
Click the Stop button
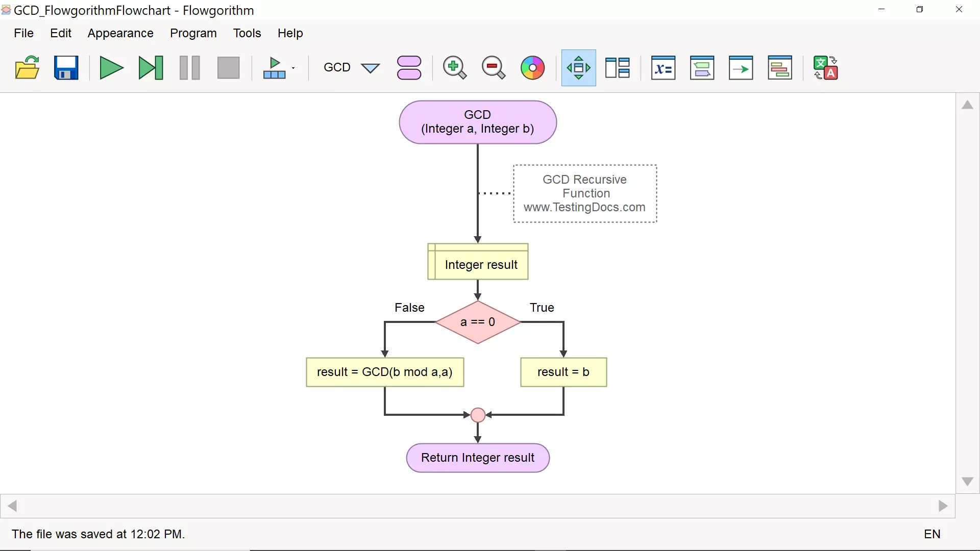[228, 67]
